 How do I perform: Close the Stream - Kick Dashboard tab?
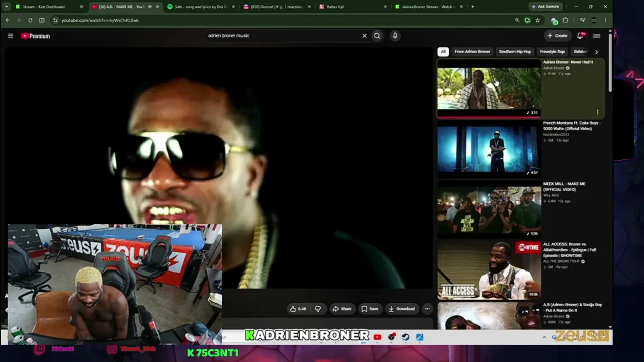pyautogui.click(x=82, y=7)
